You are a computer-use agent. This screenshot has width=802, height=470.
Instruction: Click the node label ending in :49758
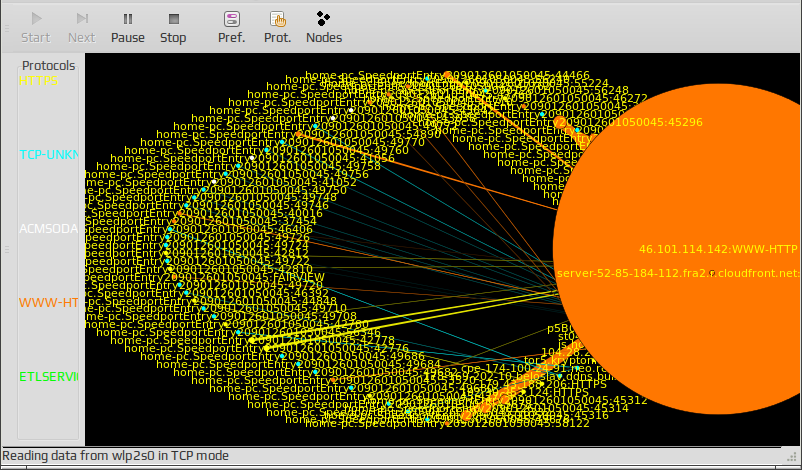[238, 166]
